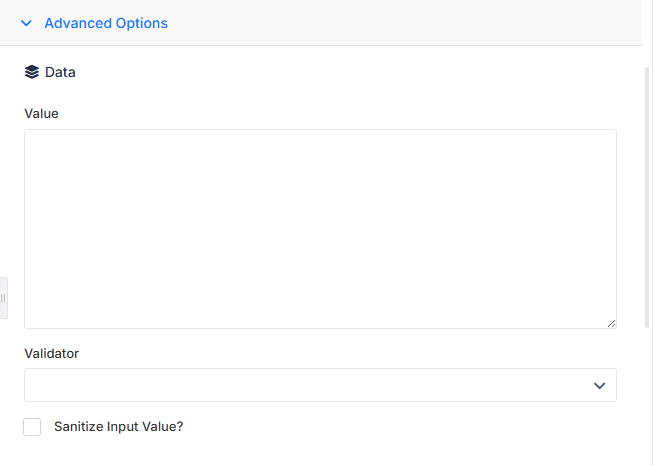Click the Value textarea resize grip
This screenshot has width=654, height=465.
611,323
